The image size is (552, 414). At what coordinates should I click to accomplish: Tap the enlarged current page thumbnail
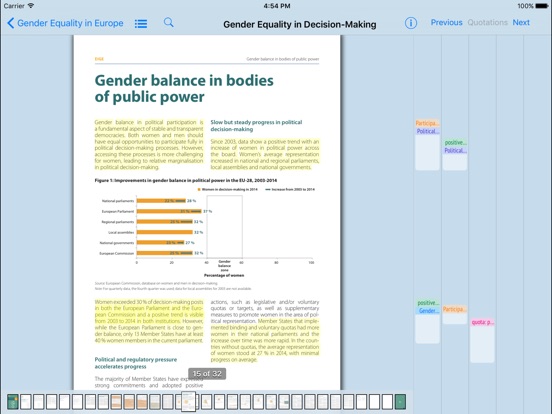click(188, 401)
